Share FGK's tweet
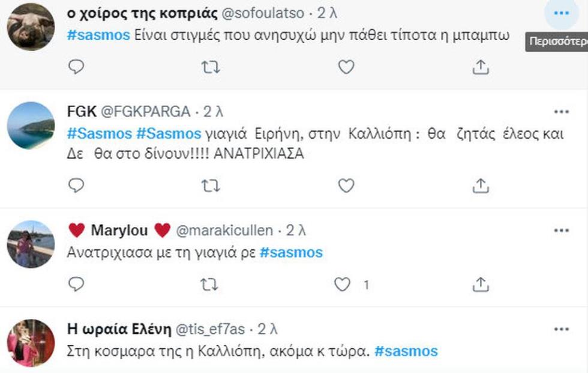 click(480, 186)
